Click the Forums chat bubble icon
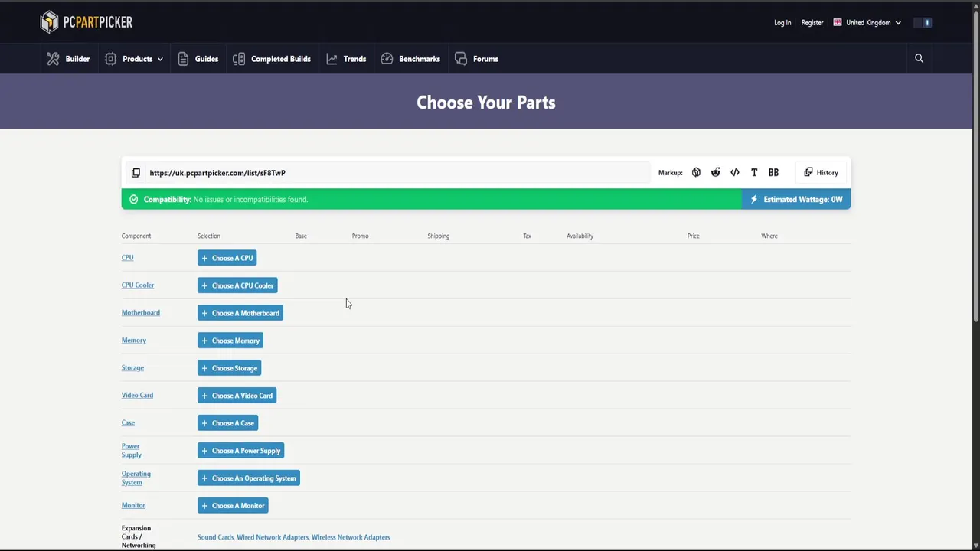 [460, 59]
